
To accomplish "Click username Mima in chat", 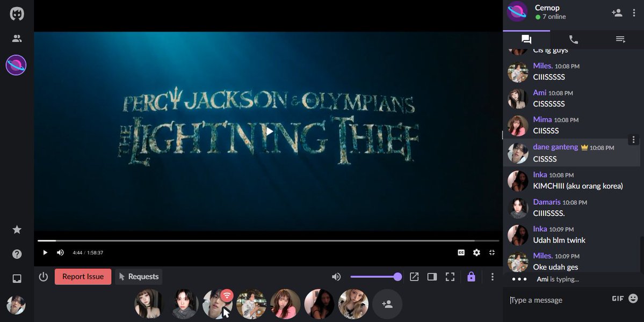I will coord(542,120).
